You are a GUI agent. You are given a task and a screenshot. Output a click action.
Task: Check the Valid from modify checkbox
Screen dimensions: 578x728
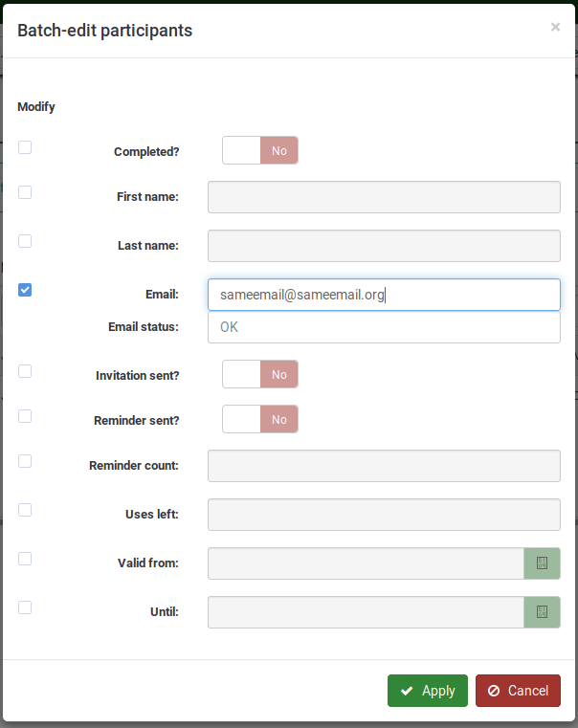coord(25,559)
